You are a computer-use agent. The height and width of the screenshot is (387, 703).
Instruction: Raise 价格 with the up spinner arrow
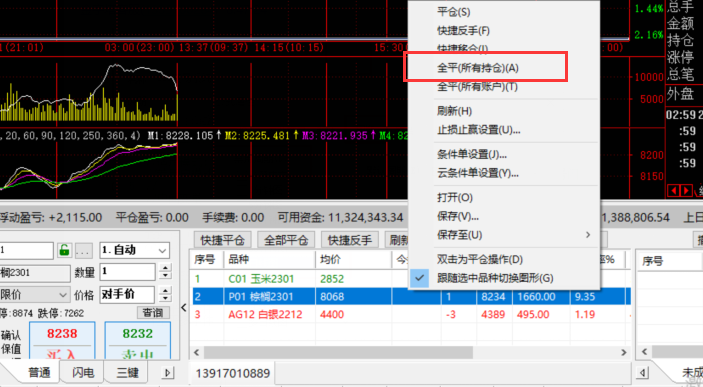[165, 291]
